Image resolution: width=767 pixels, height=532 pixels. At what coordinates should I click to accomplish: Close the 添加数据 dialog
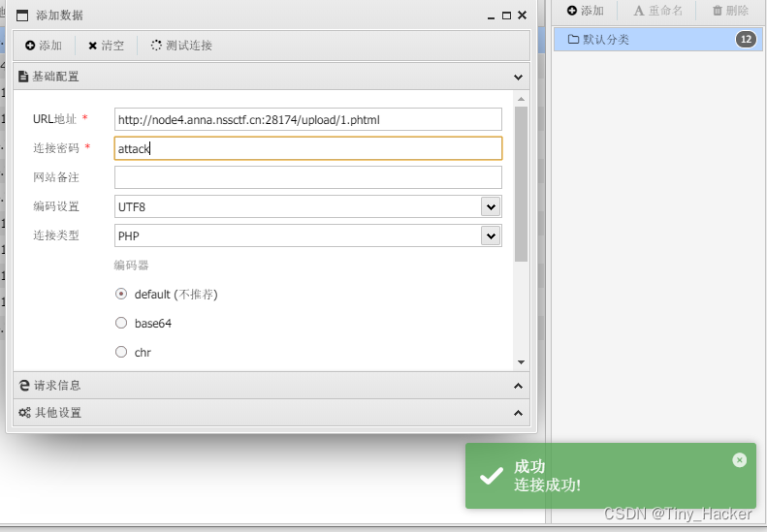523,16
